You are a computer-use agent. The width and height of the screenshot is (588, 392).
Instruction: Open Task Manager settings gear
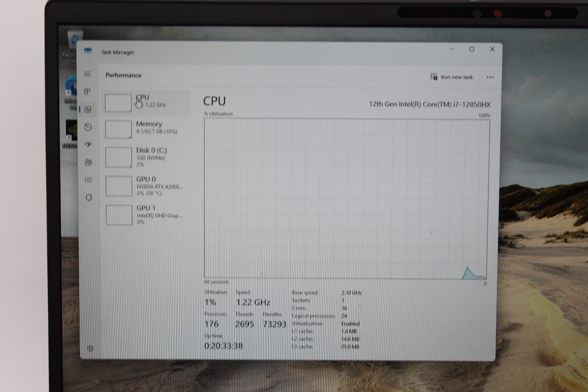coord(90,348)
